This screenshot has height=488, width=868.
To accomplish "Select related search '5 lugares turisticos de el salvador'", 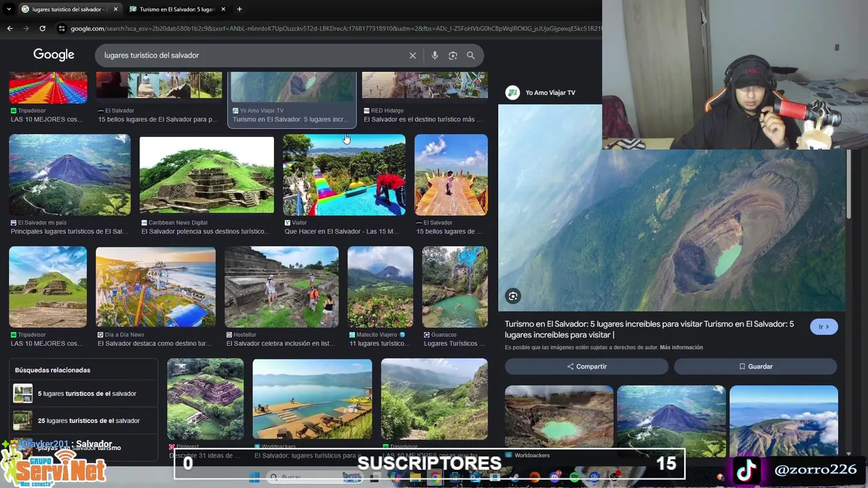I will (83, 394).
